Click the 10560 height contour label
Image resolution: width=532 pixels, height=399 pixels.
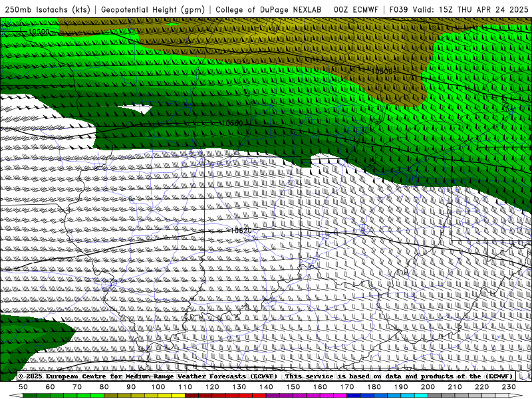point(233,123)
